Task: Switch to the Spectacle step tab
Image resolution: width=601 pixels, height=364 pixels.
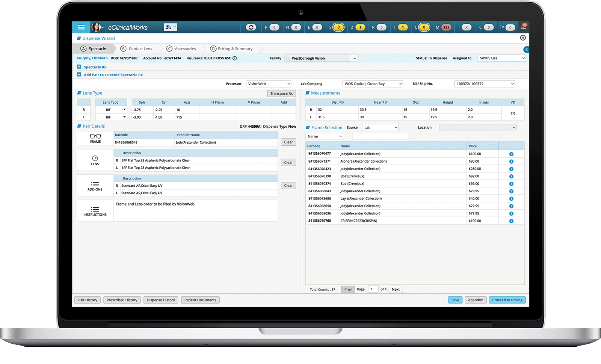Action: pyautogui.click(x=94, y=49)
